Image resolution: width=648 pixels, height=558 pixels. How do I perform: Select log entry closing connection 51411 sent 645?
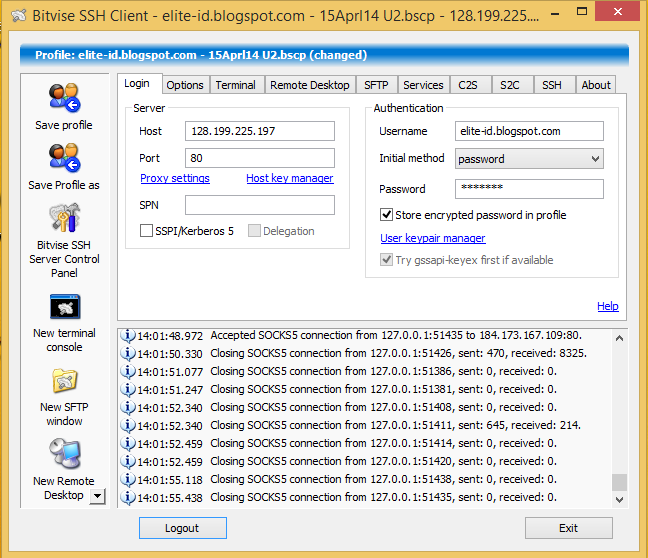(364, 425)
